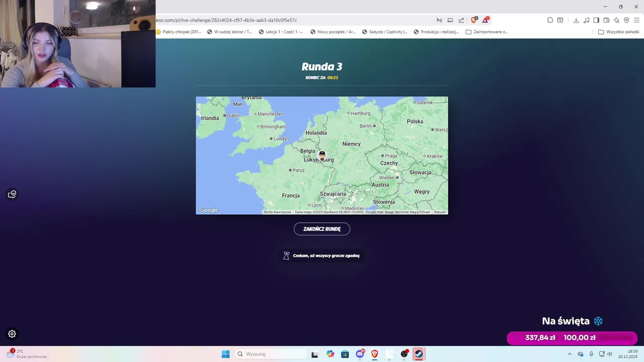Open bookmark 'Sadysta / Captivity (...'
This screenshot has height=362, width=644.
pyautogui.click(x=385, y=32)
